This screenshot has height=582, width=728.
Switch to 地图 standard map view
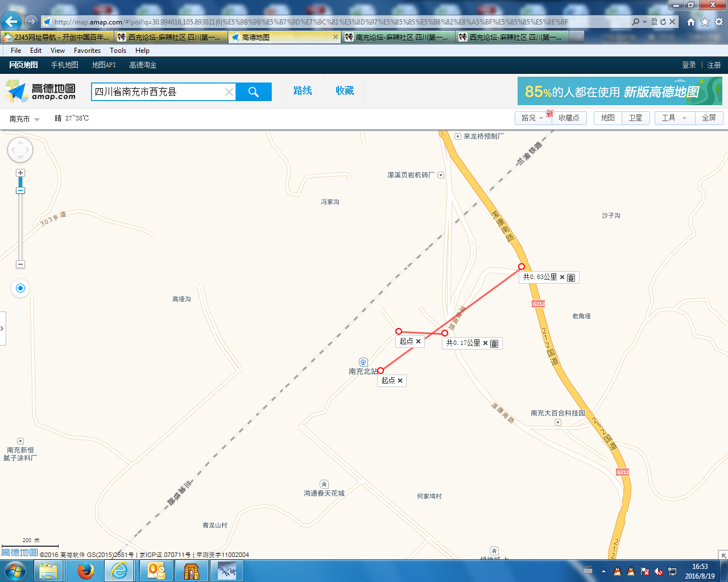point(608,118)
